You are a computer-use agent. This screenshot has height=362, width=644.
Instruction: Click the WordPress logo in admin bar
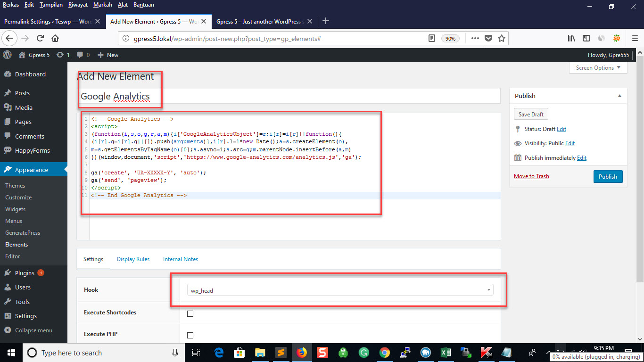coord(7,55)
